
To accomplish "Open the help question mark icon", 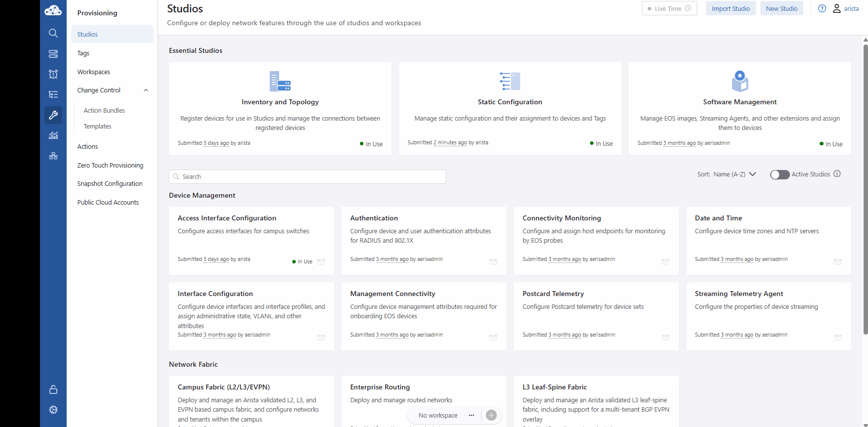I will [822, 8].
